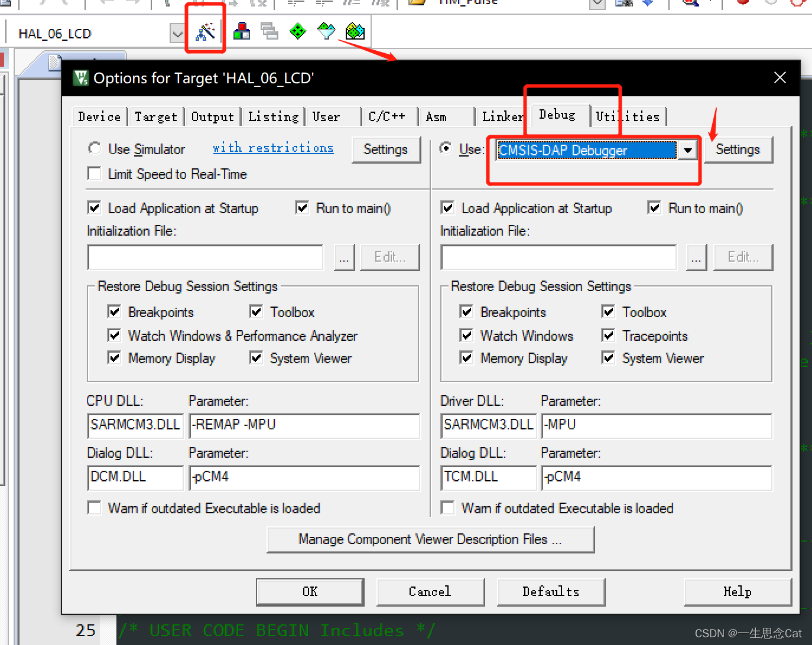812x645 pixels.
Task: Click Manage Component Viewer Description Files
Action: point(430,539)
